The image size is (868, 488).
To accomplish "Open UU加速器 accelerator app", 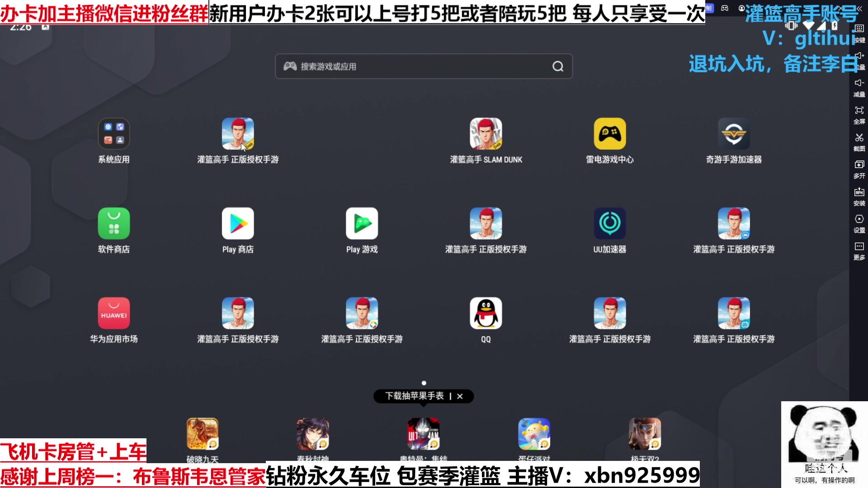I will click(x=609, y=223).
